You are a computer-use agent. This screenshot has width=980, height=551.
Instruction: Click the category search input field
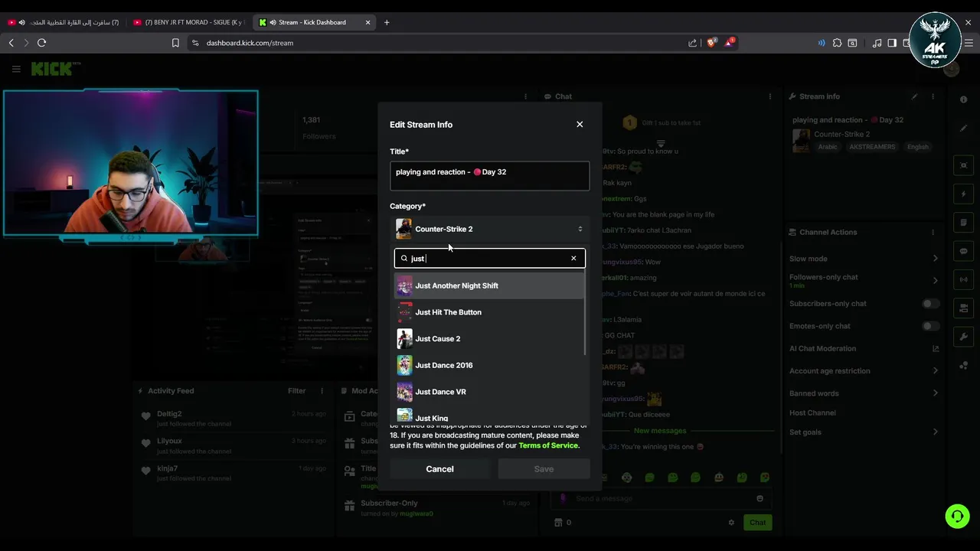pos(489,258)
